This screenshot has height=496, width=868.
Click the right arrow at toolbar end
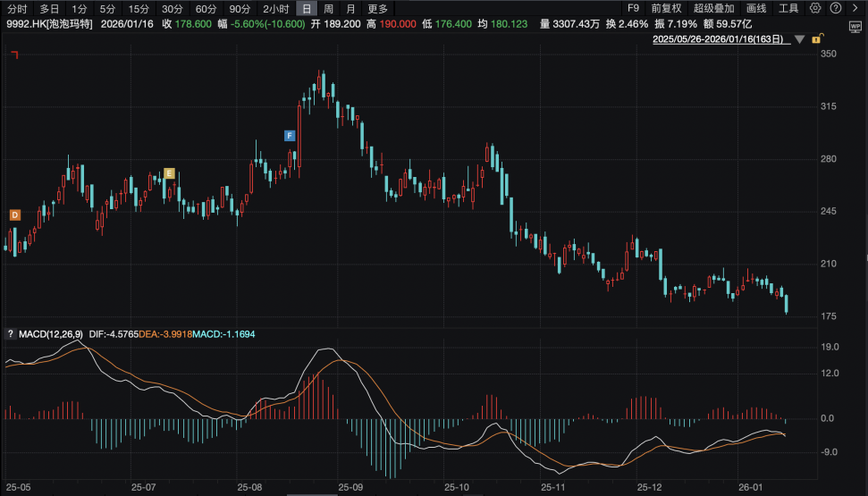pos(854,8)
